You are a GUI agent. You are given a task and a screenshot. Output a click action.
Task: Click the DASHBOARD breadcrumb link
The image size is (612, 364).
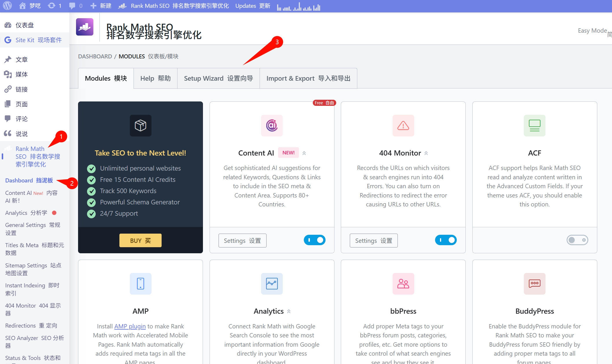click(x=95, y=56)
